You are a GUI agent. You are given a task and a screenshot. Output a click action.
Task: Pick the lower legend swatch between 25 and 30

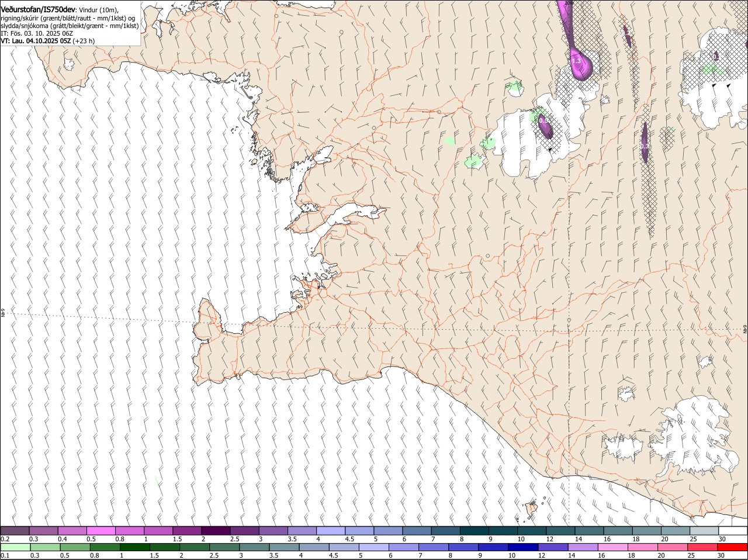pyautogui.click(x=702, y=548)
